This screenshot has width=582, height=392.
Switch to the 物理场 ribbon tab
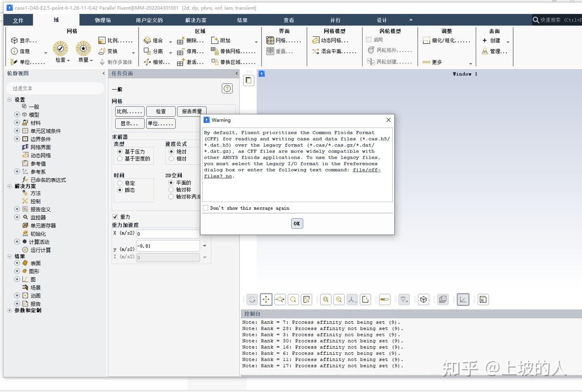point(102,20)
